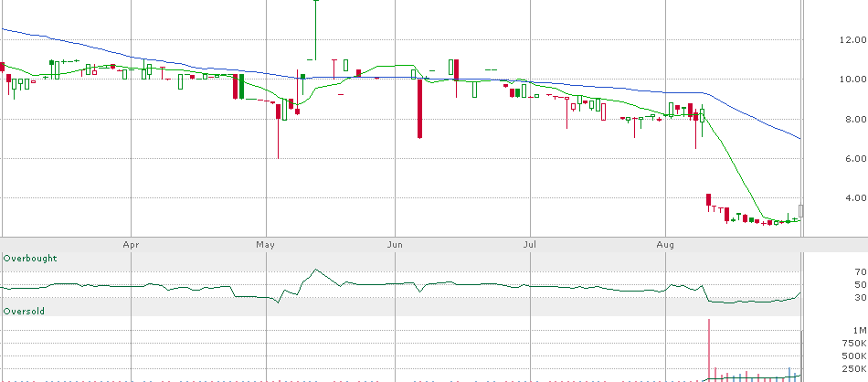Image resolution: width=868 pixels, height=382 pixels.
Task: Select the RSI 50 level label
Action: (860, 284)
